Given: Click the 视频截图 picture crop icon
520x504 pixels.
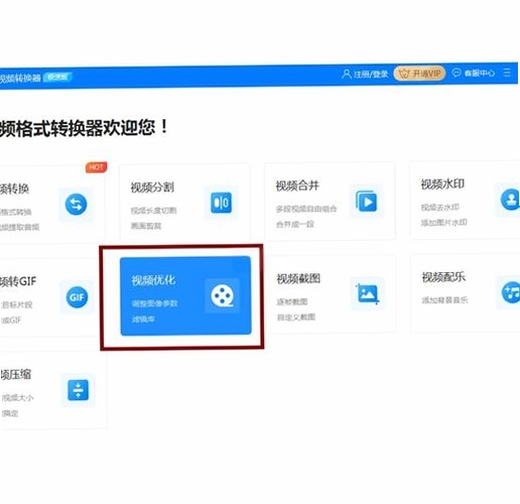Looking at the screenshot, I should [368, 294].
